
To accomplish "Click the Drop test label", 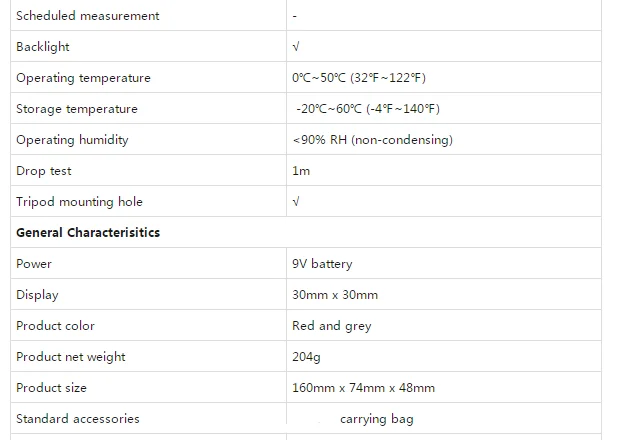I will pos(44,171).
